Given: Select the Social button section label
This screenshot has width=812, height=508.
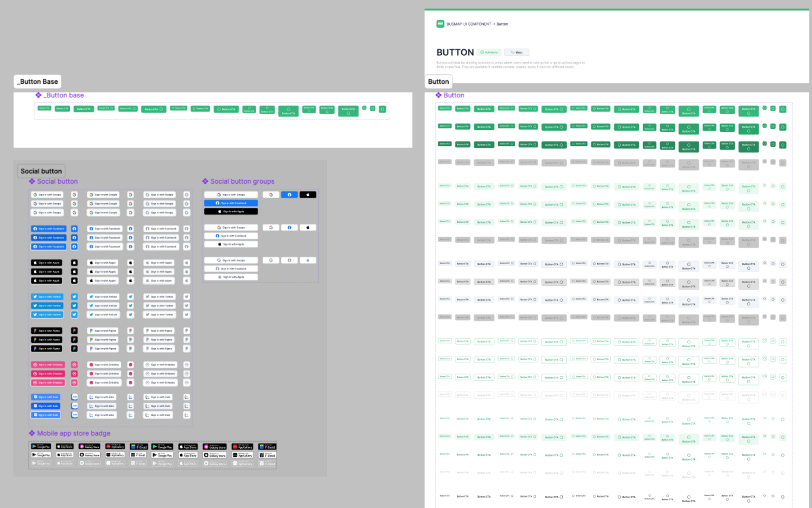Looking at the screenshot, I should click(41, 171).
